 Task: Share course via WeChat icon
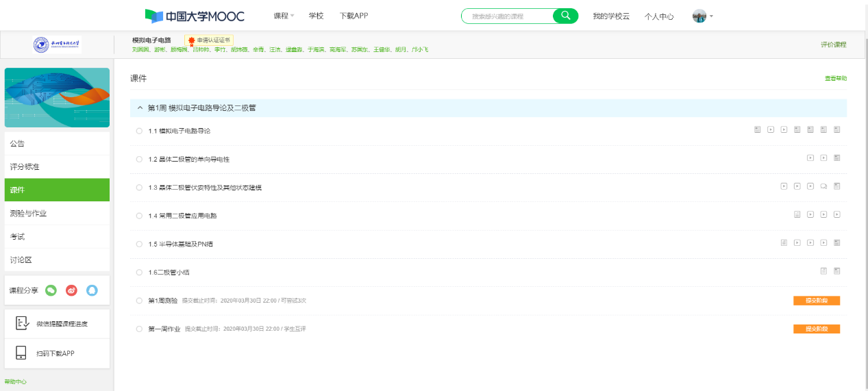coord(51,290)
